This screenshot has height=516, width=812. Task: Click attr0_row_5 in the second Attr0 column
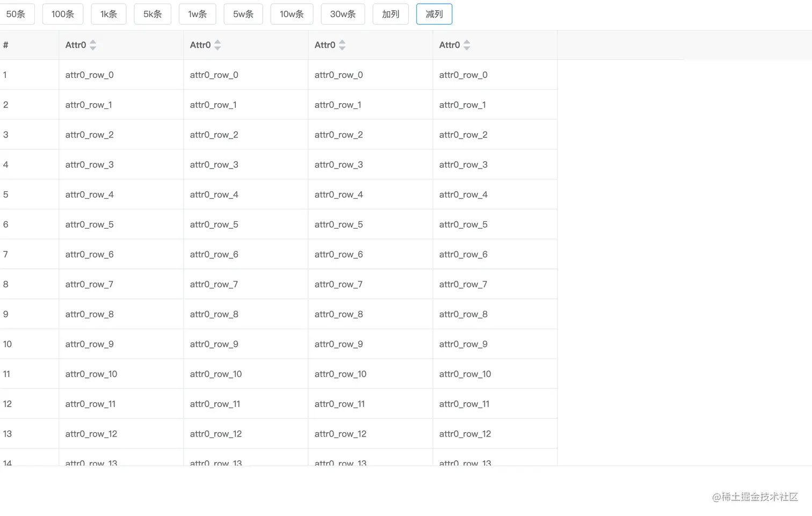coord(214,224)
